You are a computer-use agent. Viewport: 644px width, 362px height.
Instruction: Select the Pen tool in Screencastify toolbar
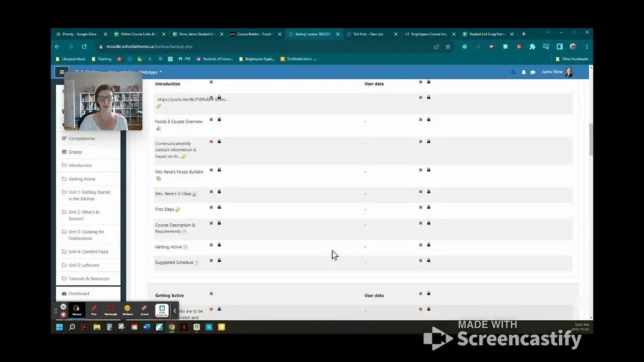click(94, 310)
